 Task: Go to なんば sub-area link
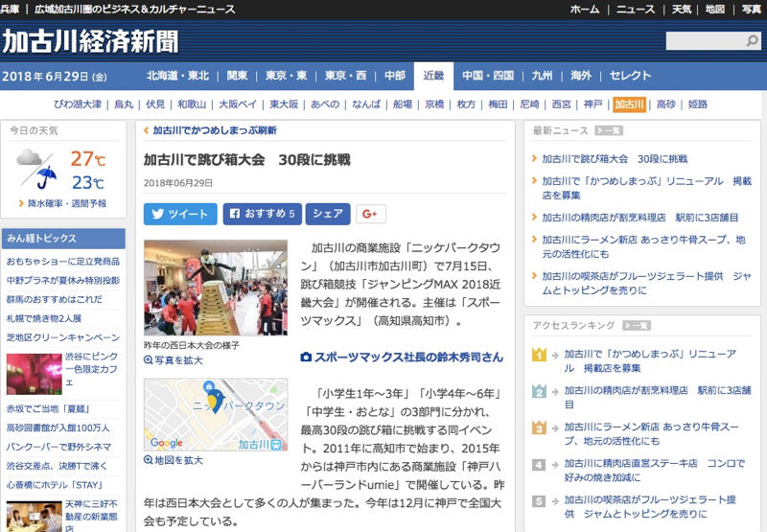[x=366, y=104]
